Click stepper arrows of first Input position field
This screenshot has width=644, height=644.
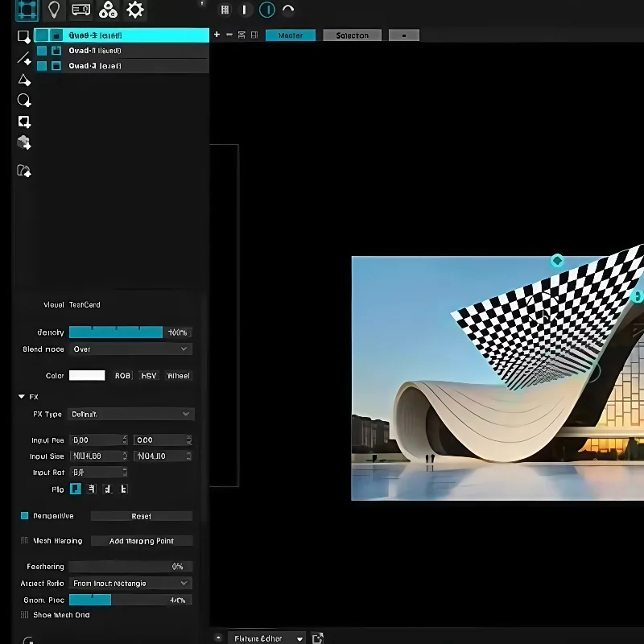pyautogui.click(x=125, y=440)
